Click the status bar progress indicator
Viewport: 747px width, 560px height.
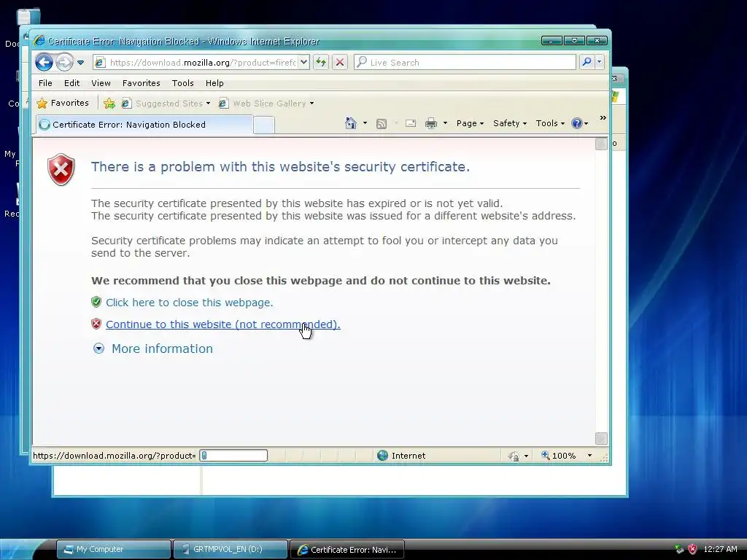tap(233, 456)
